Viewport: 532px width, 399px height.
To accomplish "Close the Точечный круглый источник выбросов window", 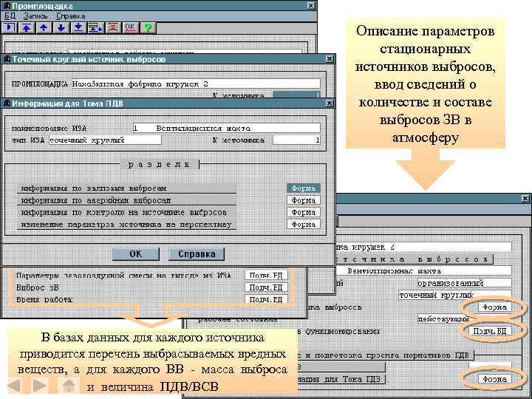I will (x=329, y=59).
